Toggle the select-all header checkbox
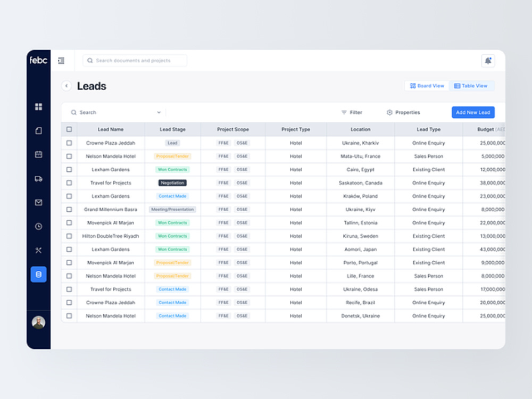This screenshot has width=532, height=399. tap(69, 129)
